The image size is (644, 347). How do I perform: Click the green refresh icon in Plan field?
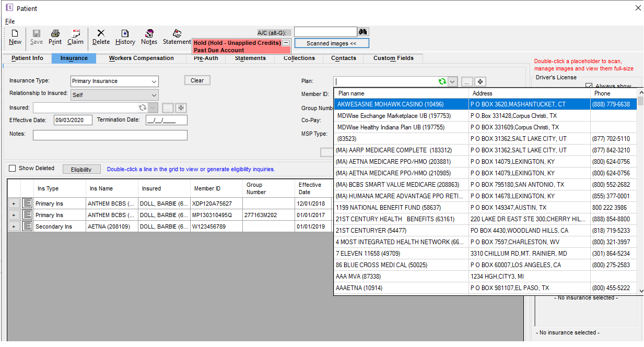442,81
